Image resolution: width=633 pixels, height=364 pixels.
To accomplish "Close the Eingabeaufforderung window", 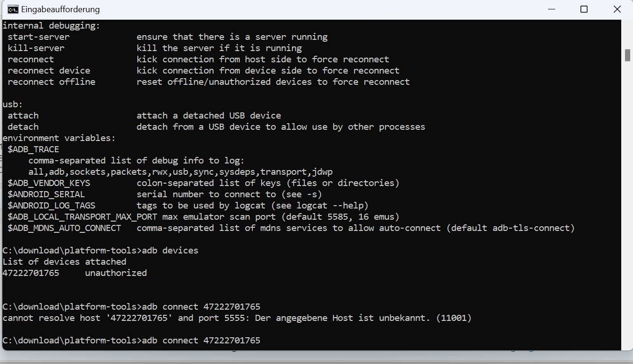I will coord(617,9).
